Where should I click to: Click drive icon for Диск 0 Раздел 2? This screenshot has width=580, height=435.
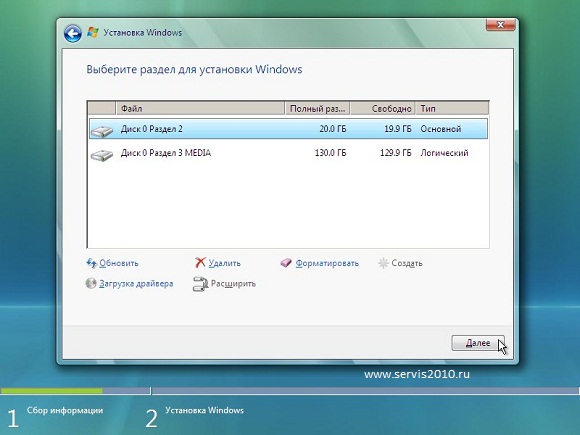(102, 131)
